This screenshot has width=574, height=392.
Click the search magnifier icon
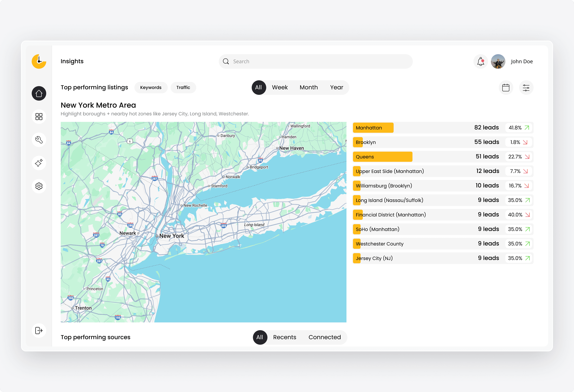(x=226, y=61)
